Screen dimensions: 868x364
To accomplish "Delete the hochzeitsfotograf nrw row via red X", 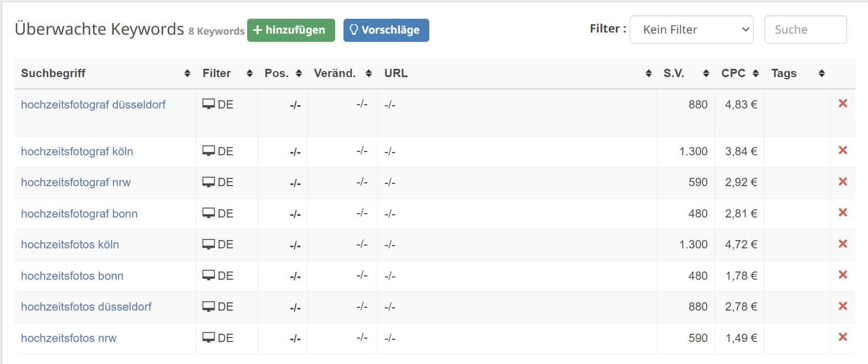I will click(x=842, y=182).
